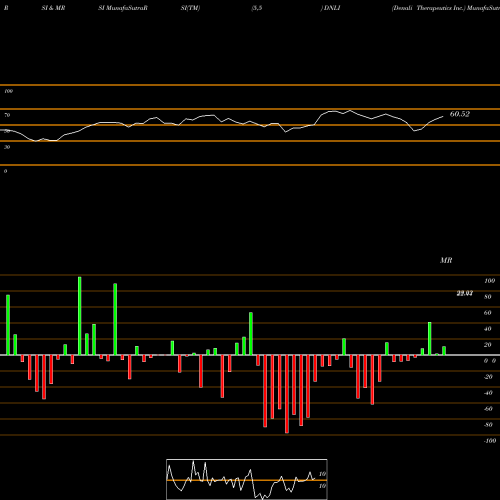
Task: Click the RSI axis label 30
Action: click(7, 147)
